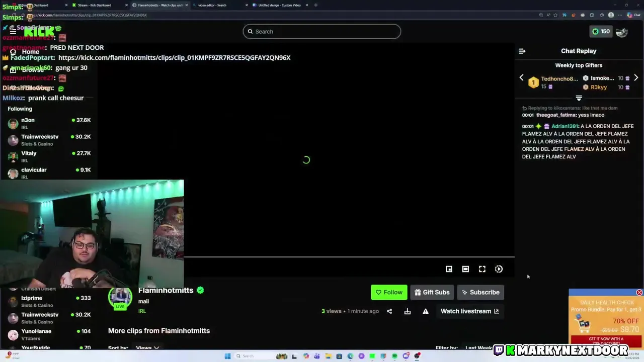Open YunoHanae channel in sidebar
This screenshot has width=644, height=362.
click(49, 334)
